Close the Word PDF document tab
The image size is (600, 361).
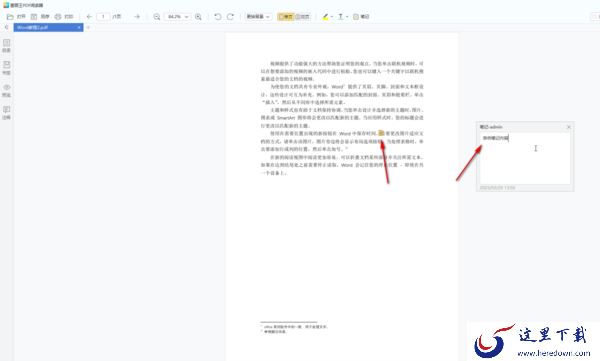[x=79, y=28]
